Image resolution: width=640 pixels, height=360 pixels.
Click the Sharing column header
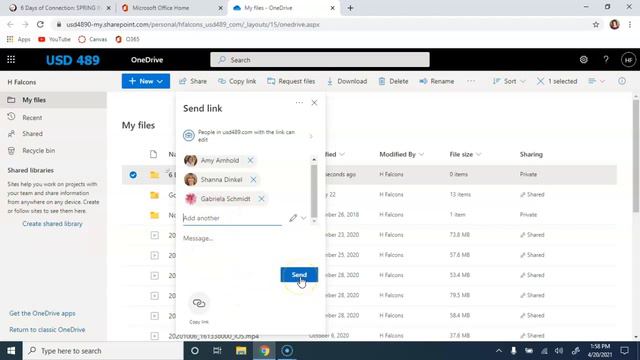click(531, 154)
